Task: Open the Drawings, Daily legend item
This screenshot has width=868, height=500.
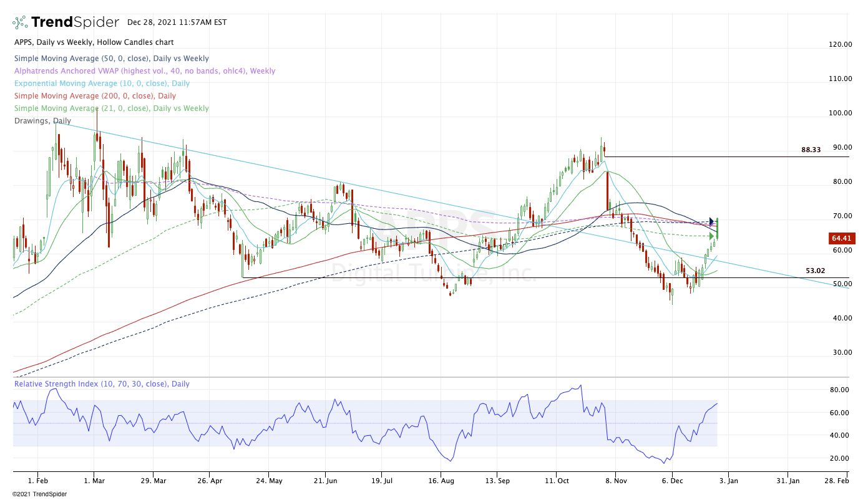Action: coord(42,121)
